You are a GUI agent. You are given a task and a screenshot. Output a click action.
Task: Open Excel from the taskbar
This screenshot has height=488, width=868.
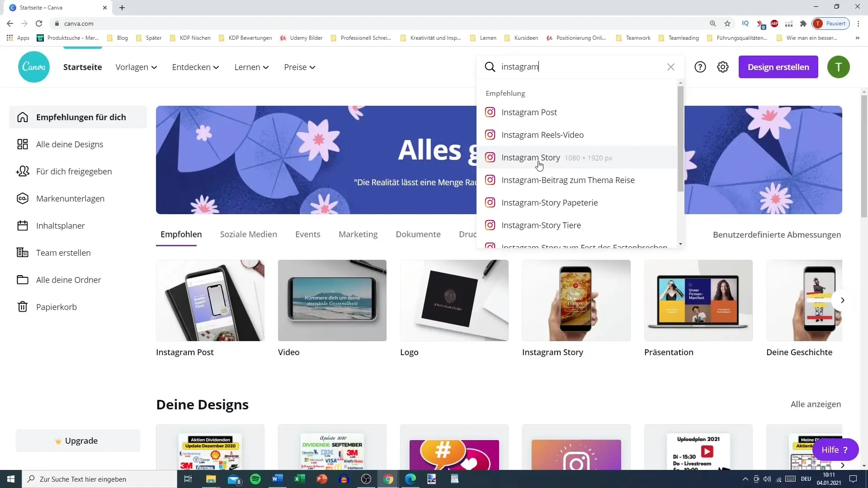(x=299, y=479)
